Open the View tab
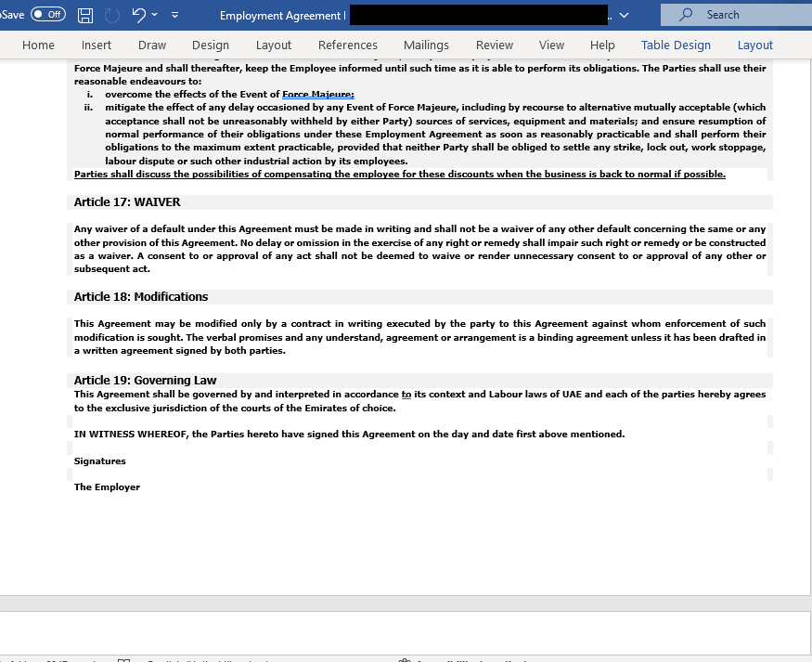 [x=551, y=45]
